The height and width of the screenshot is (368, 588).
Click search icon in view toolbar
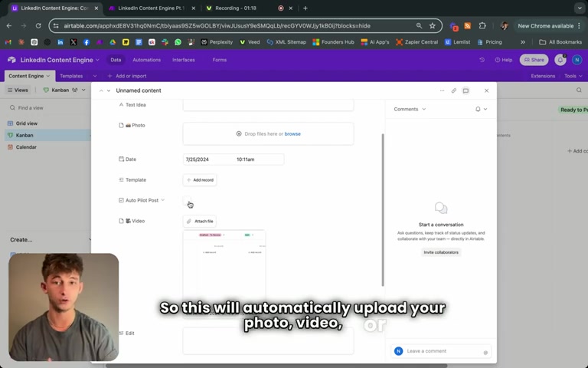579,90
